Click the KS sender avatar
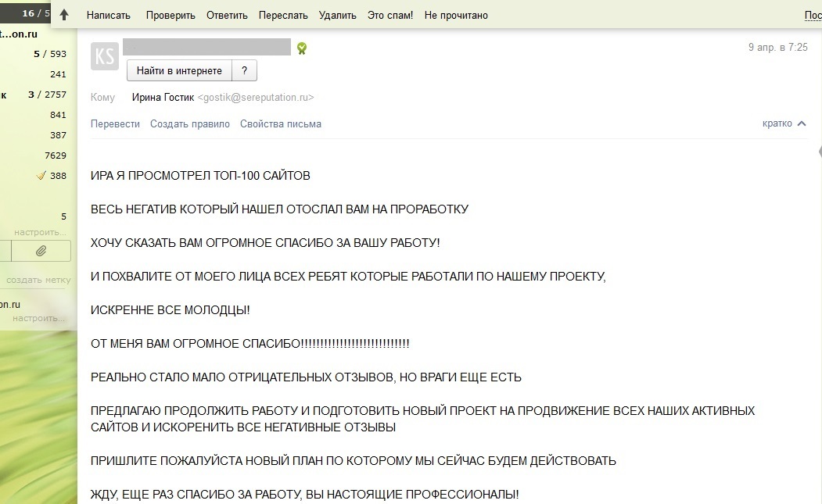This screenshot has height=504, width=822. (x=105, y=56)
